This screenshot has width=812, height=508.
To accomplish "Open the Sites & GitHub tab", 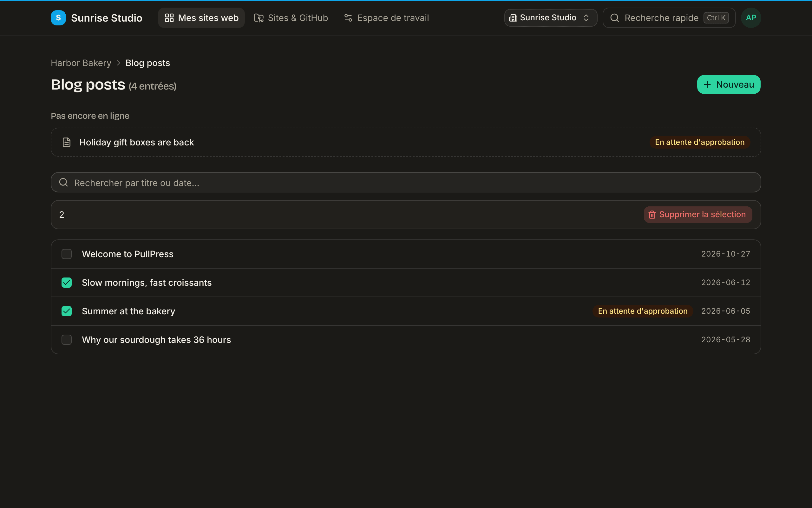I will tap(291, 18).
